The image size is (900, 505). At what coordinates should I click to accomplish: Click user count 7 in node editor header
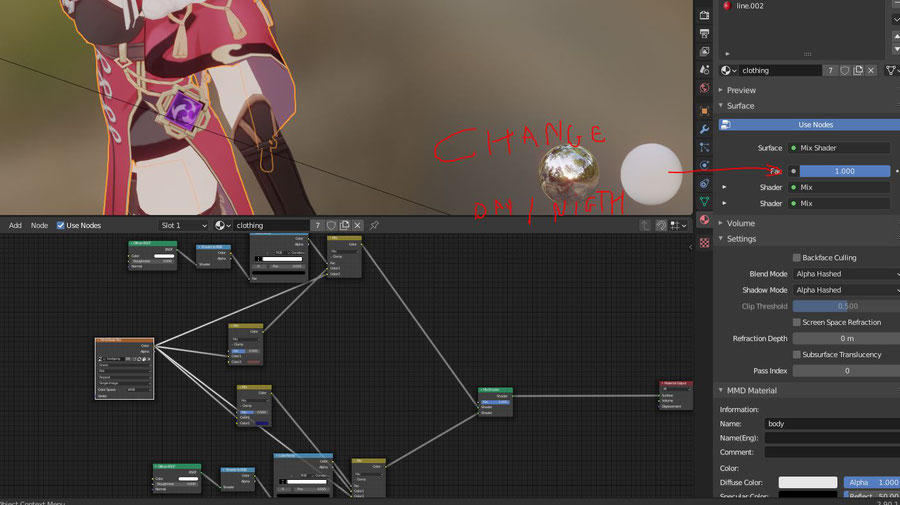pyautogui.click(x=317, y=226)
